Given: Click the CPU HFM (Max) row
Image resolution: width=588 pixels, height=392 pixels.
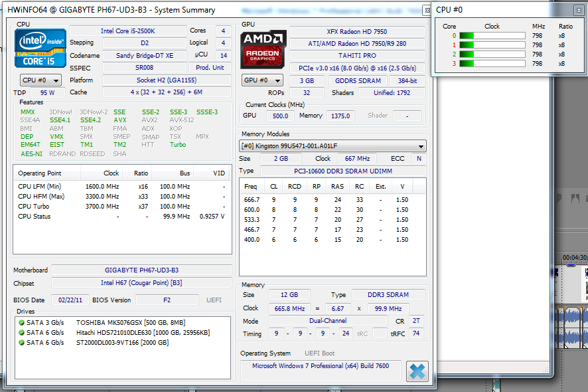Looking at the screenshot, I should 121,197.
